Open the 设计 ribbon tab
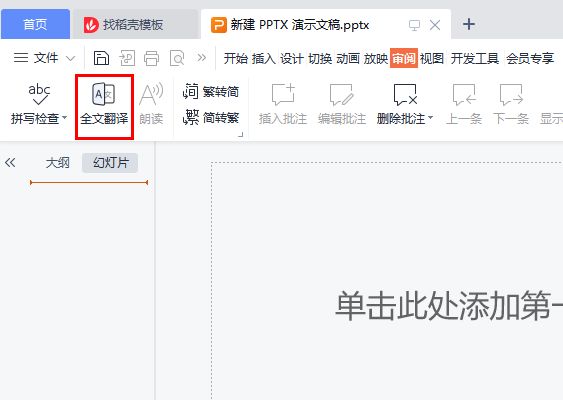 292,58
